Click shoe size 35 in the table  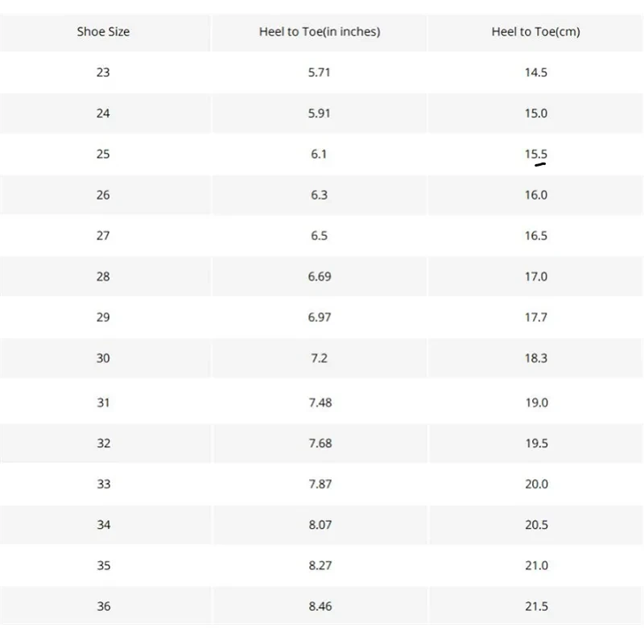tap(103, 566)
